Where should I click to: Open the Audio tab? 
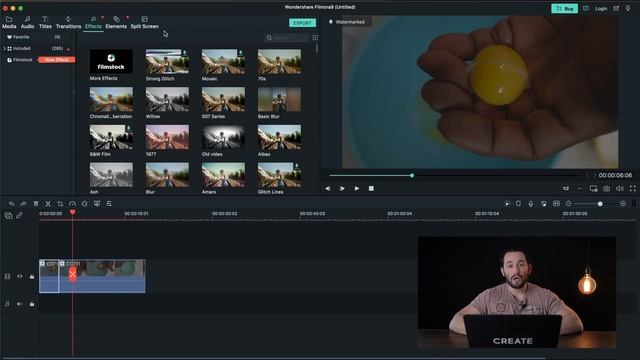27,22
